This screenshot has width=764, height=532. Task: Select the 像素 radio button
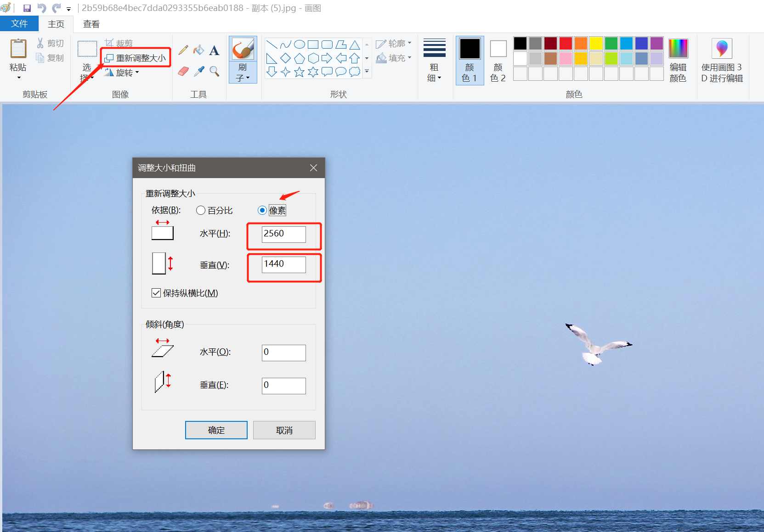coord(262,210)
